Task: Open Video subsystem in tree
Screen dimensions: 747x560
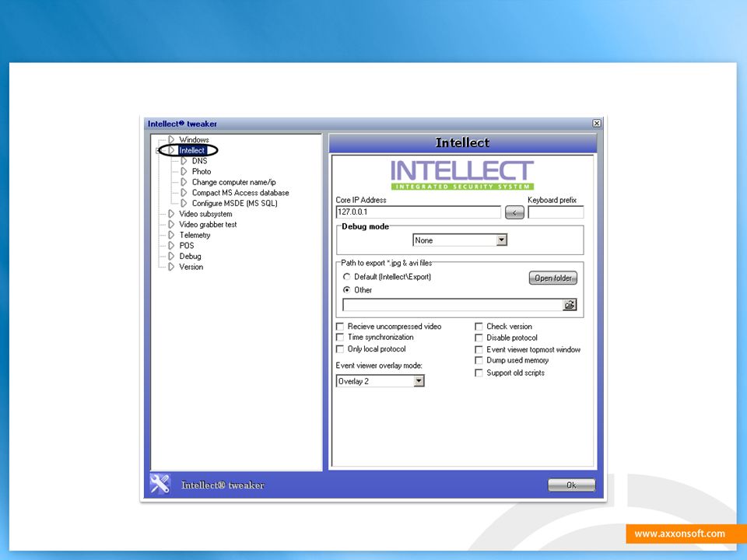Action: click(x=205, y=214)
